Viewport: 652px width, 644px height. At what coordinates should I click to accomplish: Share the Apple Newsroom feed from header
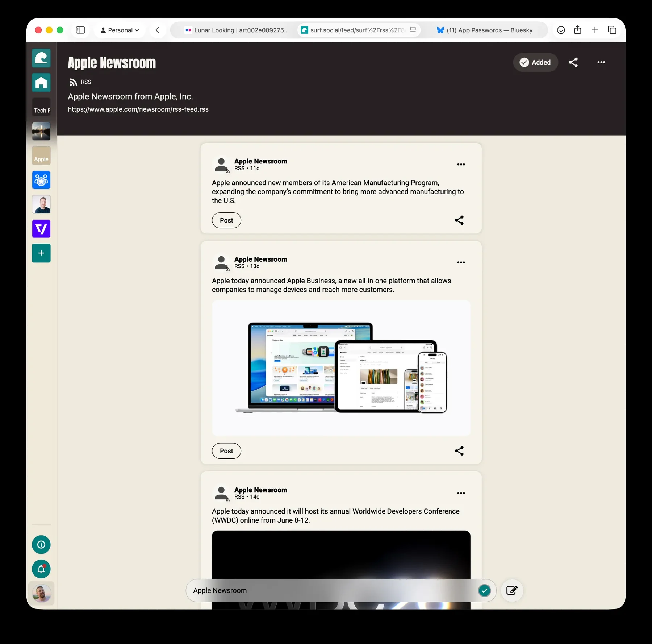pyautogui.click(x=573, y=62)
